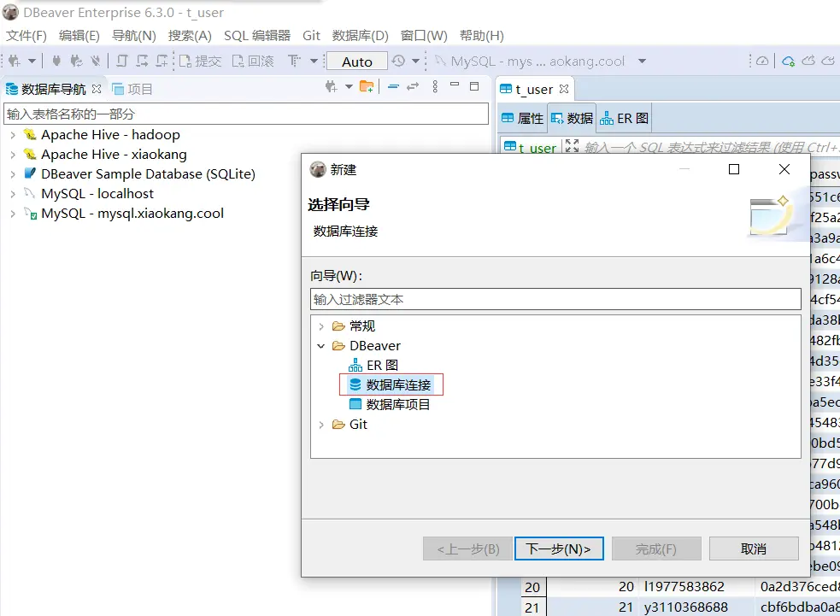Click the last cloud sync icon in the toolbar
840x616 pixels.
(828, 61)
